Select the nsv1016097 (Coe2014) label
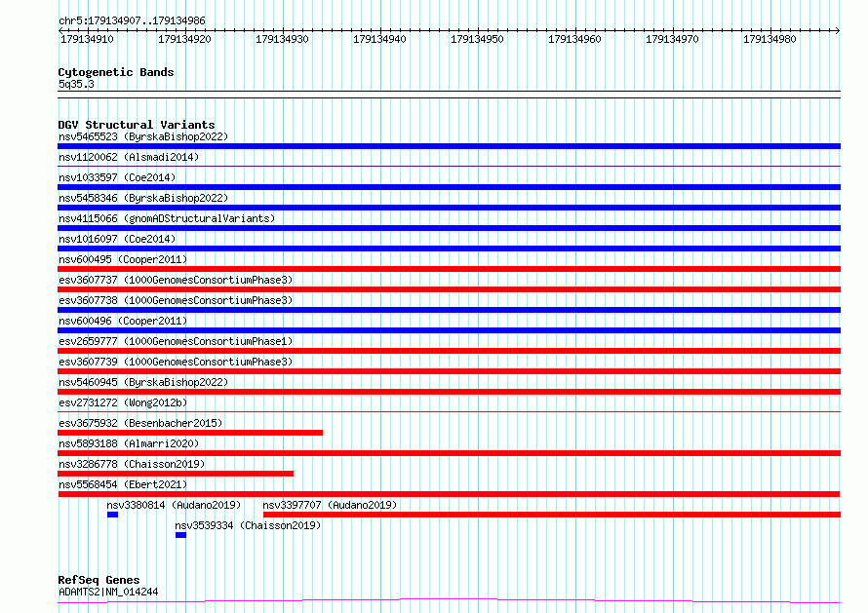 [x=117, y=239]
